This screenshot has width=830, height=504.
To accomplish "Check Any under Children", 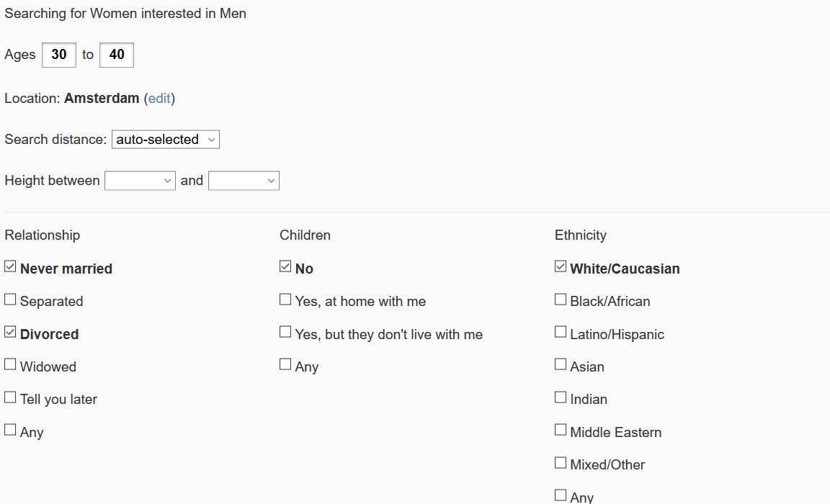I will point(285,364).
